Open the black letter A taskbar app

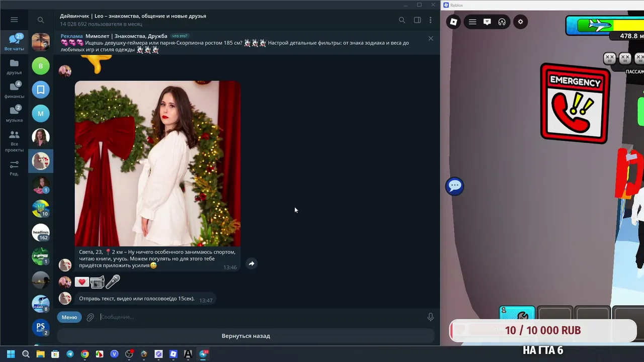pyautogui.click(x=188, y=354)
